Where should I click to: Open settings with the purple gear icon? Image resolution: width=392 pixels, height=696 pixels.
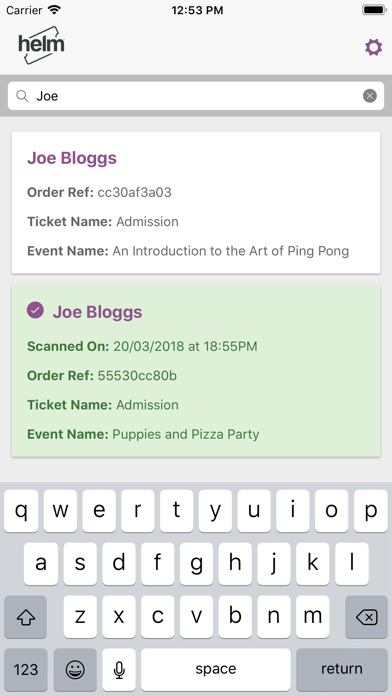point(373,47)
